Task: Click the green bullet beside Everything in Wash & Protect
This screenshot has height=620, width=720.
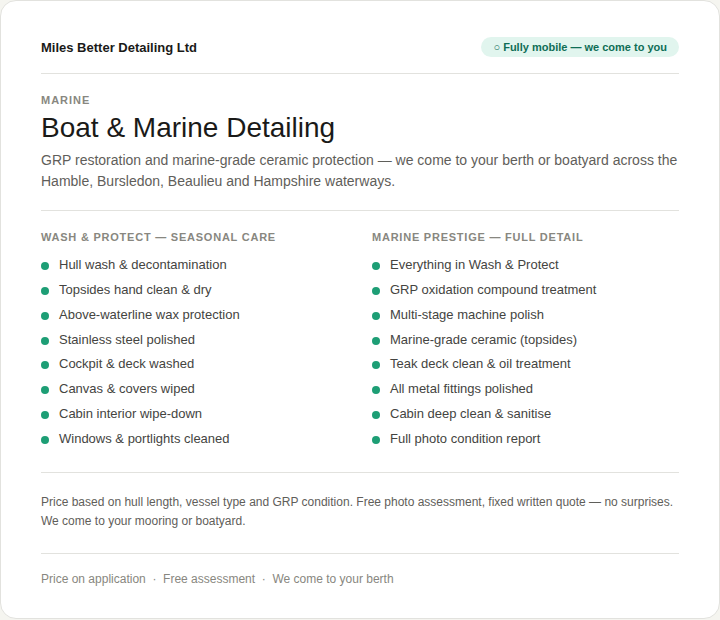Action: point(376,266)
